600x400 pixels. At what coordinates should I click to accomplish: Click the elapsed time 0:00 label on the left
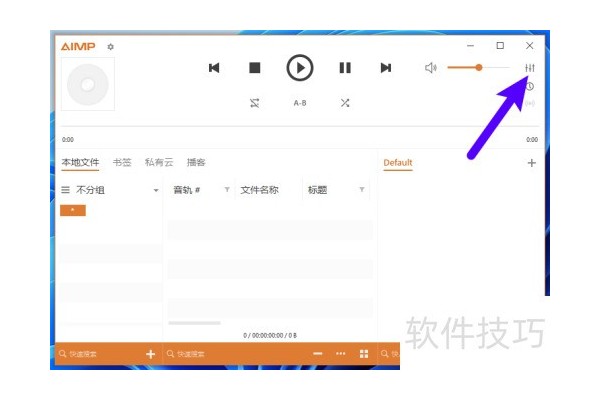click(68, 140)
